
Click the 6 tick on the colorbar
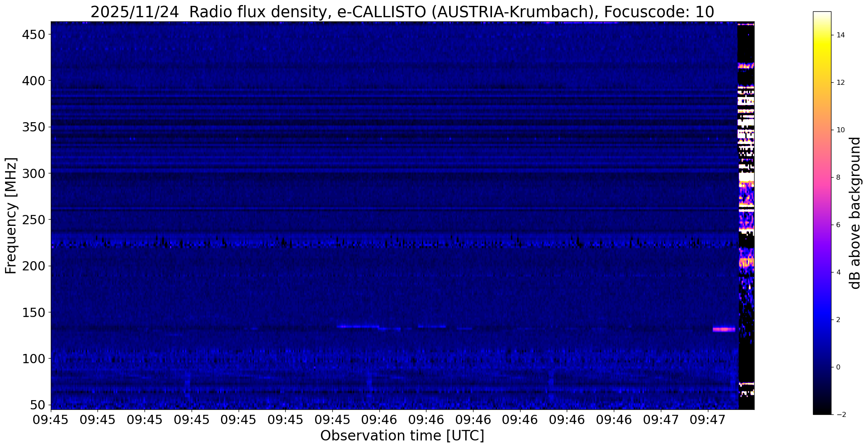(x=839, y=225)
